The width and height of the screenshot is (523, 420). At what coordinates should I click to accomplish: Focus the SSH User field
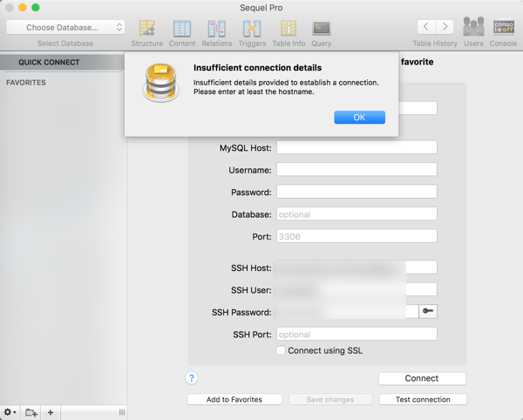point(357,289)
